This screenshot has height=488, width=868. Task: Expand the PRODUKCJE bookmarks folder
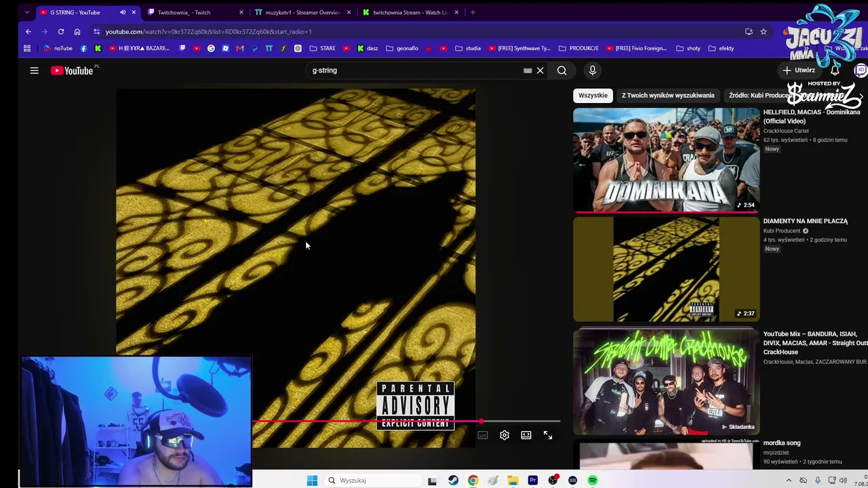click(579, 48)
